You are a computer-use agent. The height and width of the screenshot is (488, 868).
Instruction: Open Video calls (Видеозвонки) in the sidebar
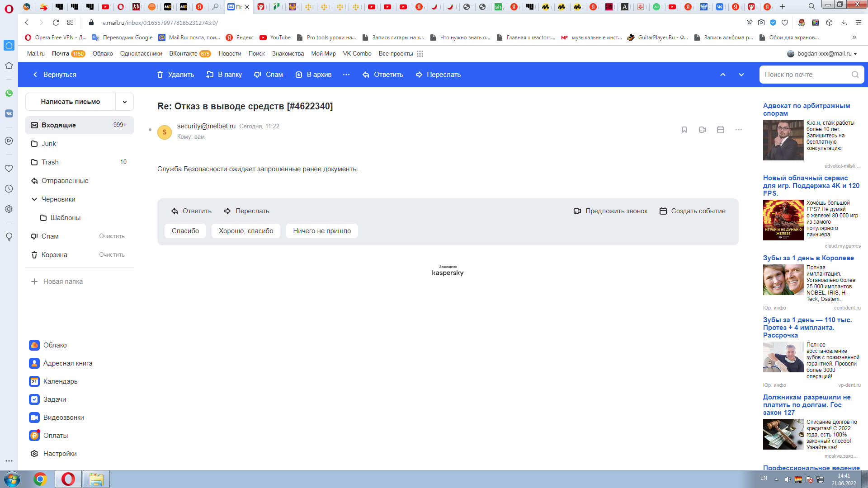(63, 418)
